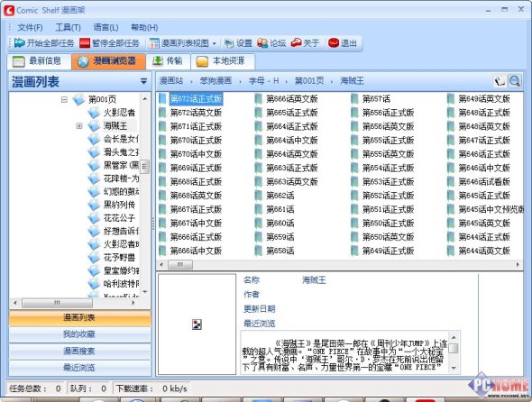
Task: Click the 漫画站 breadcrumb link
Action: pyautogui.click(x=171, y=81)
